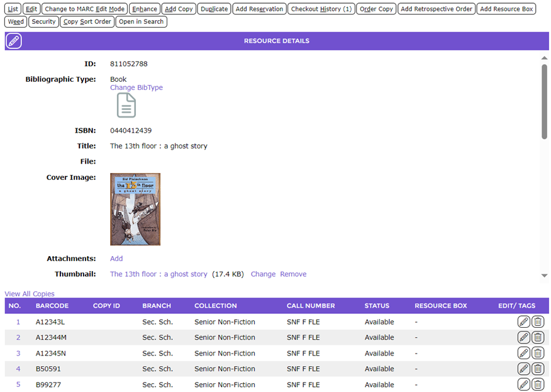Open copy number 2 link
The image size is (551, 392).
18,337
